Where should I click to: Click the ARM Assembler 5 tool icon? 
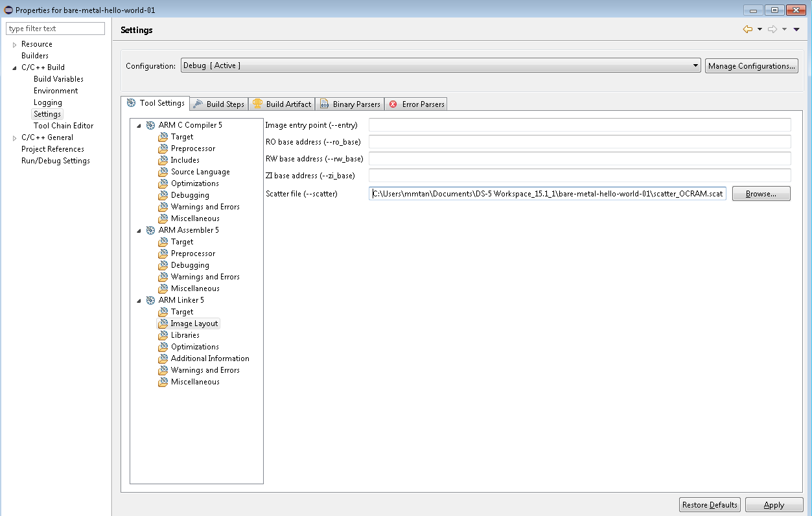[x=150, y=230]
